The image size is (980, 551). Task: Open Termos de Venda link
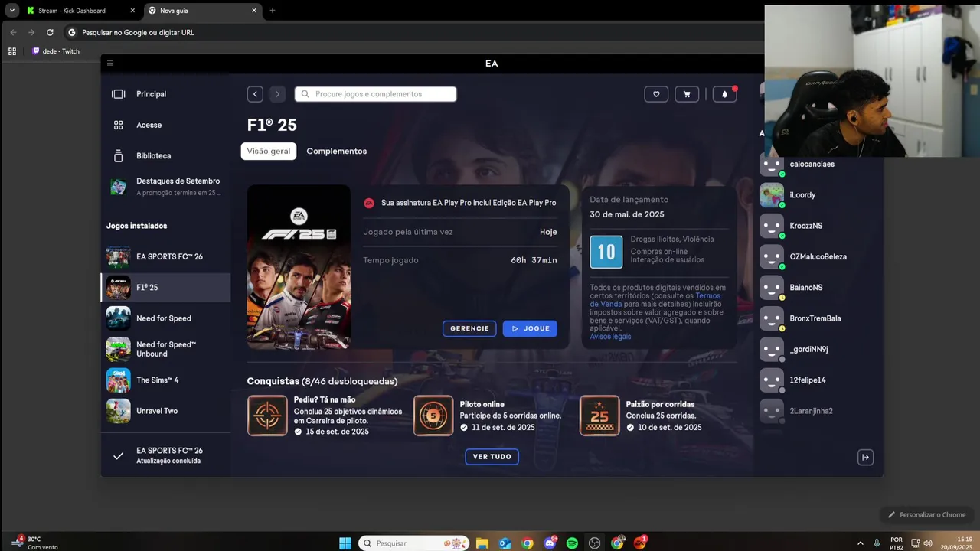(655, 300)
